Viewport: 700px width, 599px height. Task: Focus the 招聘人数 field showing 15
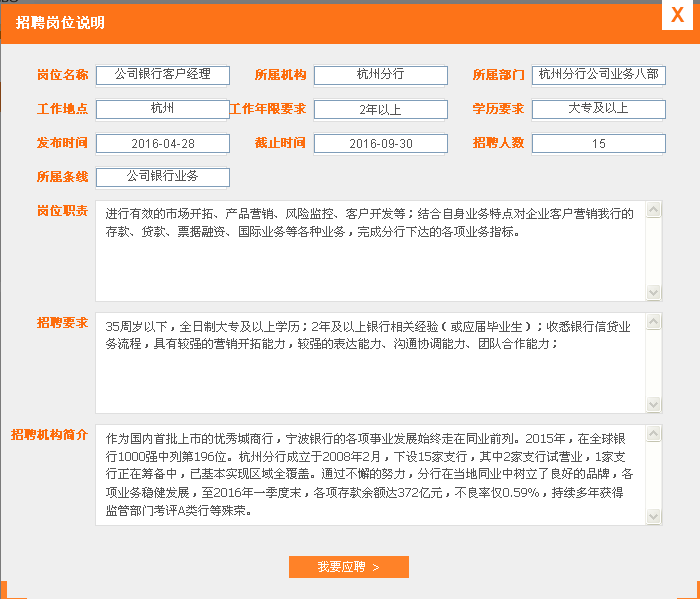click(598, 143)
